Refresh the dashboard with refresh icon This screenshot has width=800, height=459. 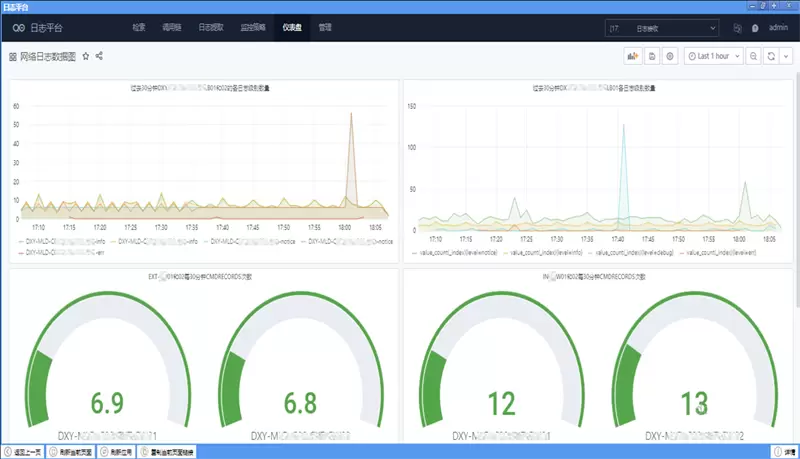pyautogui.click(x=771, y=57)
